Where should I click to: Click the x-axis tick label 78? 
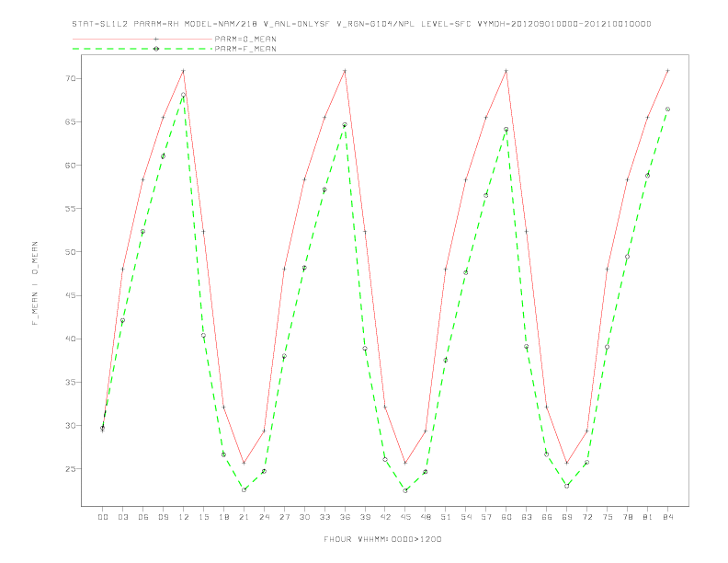(x=627, y=517)
